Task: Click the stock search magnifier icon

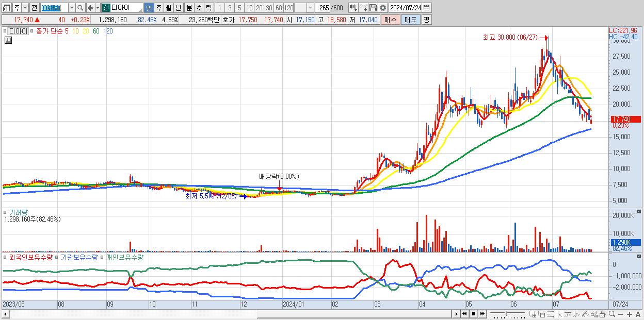Action: pos(81,8)
